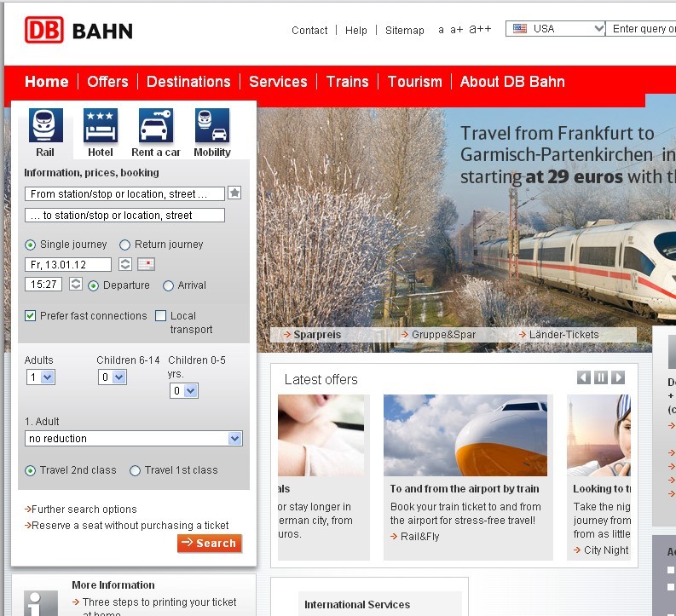The image size is (676, 616).
Task: Choose Arrival time option
Action: [x=168, y=285]
